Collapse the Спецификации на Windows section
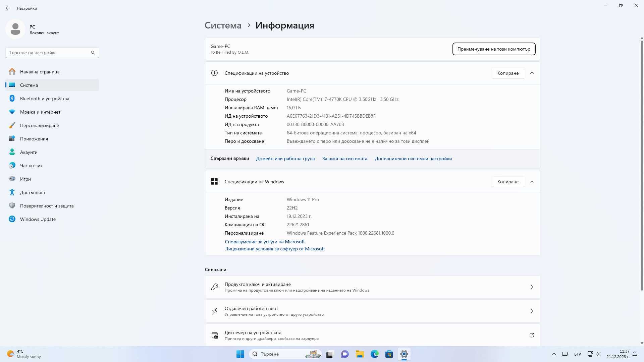Viewport: 644px width, 362px height. [x=532, y=182]
